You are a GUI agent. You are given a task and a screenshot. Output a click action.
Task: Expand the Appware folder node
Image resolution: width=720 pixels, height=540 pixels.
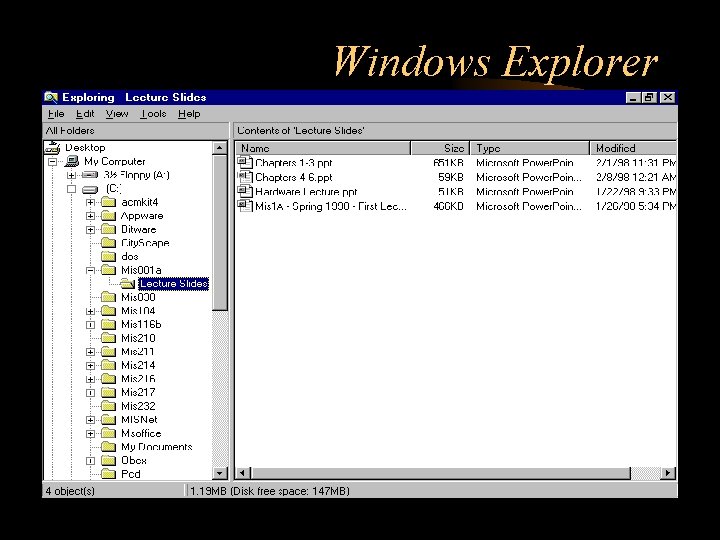[x=90, y=216]
